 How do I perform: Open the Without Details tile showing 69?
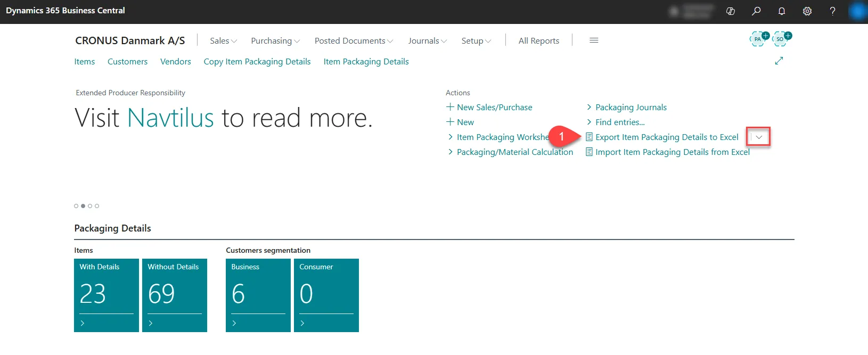(175, 295)
